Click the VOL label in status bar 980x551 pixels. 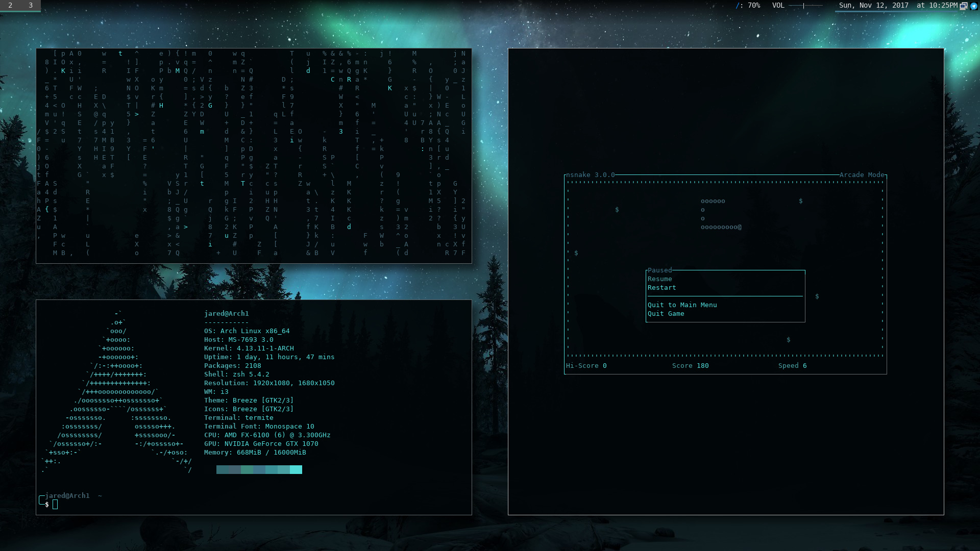coord(778,6)
